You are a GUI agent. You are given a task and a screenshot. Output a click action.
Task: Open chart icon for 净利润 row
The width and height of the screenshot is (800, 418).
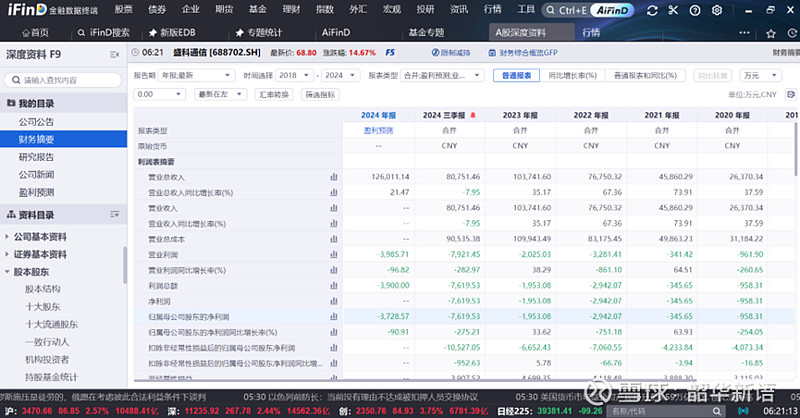point(334,301)
